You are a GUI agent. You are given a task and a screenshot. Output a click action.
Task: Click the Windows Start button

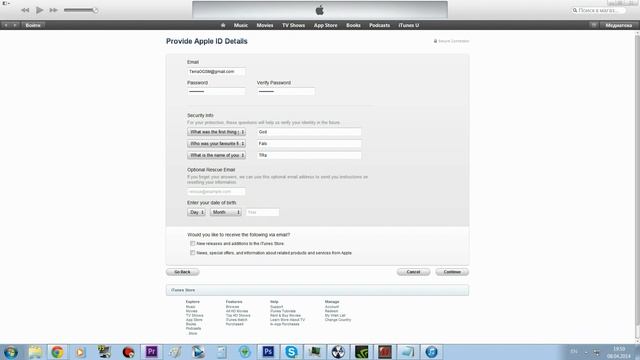click(x=11, y=352)
